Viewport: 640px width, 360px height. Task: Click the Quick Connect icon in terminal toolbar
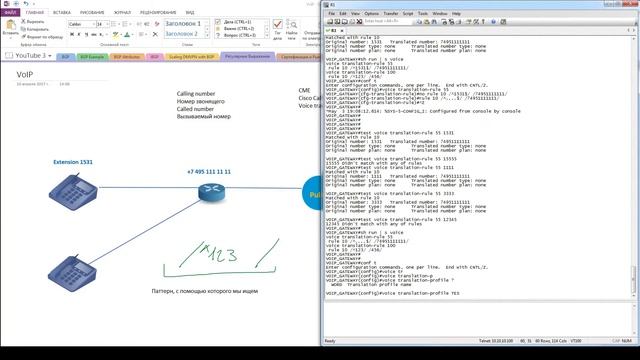point(337,21)
